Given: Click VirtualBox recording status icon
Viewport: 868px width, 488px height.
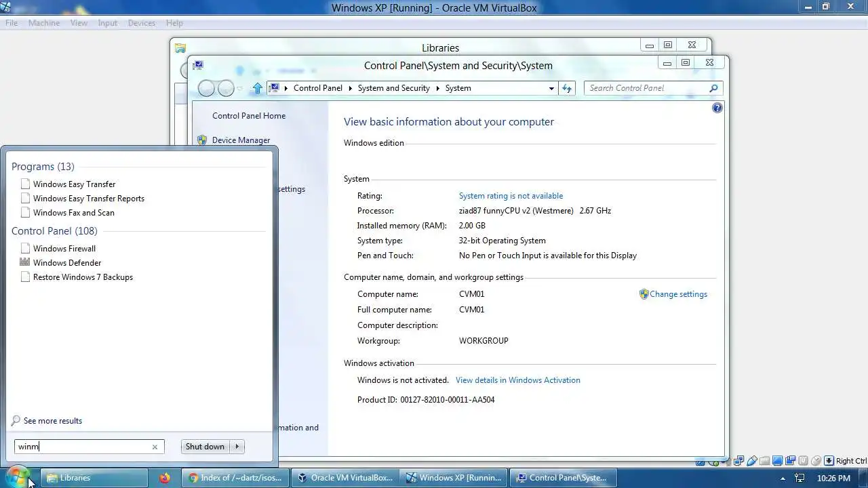Looking at the screenshot, I should click(x=790, y=461).
